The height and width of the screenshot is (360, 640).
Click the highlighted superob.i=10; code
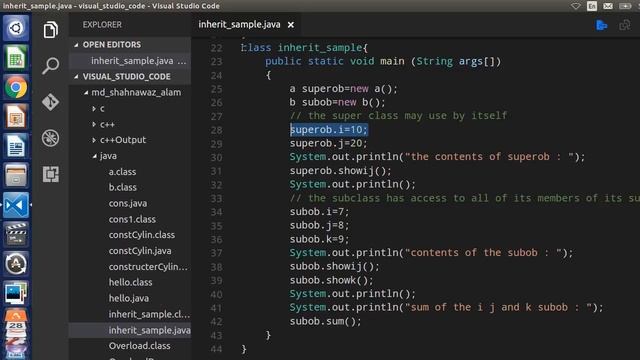coord(329,130)
